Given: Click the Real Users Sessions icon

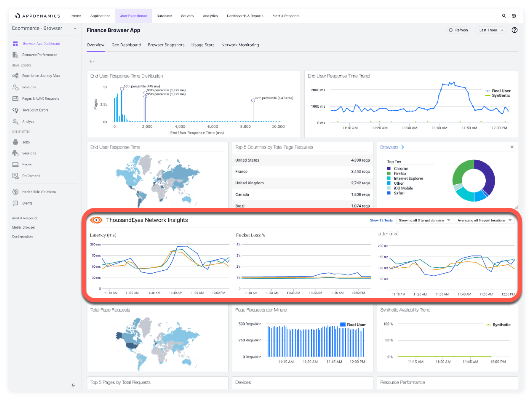Looking at the screenshot, I should (15, 87).
